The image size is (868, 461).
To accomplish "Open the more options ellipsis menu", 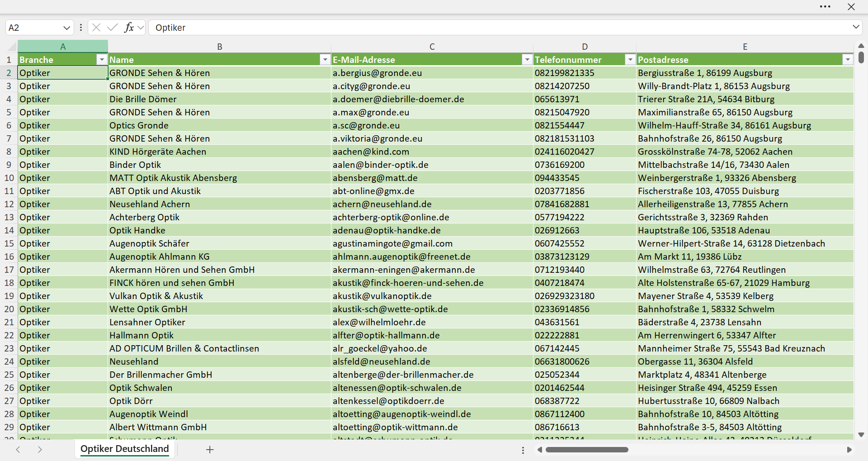I will click(x=825, y=7).
